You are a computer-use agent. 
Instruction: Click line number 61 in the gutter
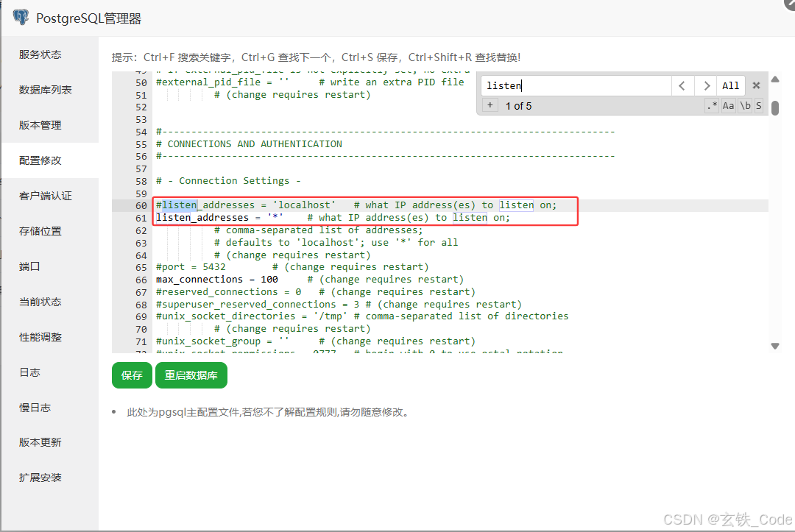pyautogui.click(x=141, y=218)
